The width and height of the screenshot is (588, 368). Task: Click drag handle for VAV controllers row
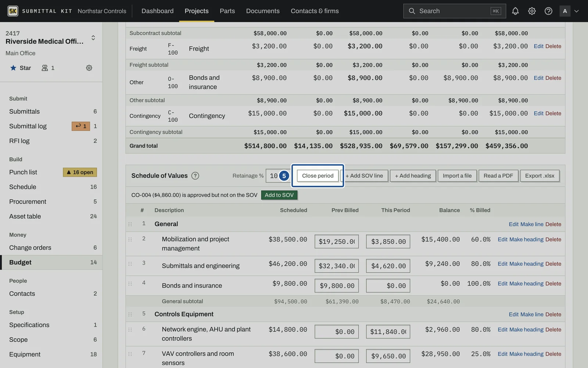[x=130, y=354]
